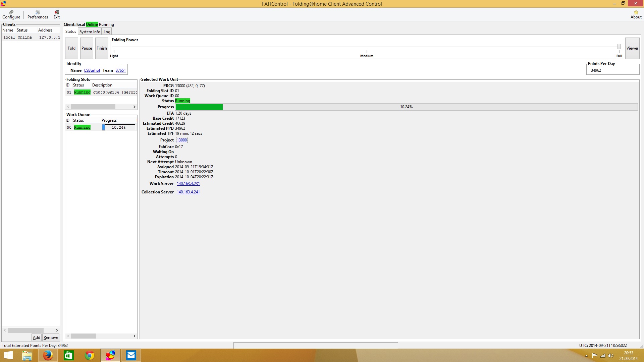Open Work Server 140.163.4.231 link

[x=188, y=184]
